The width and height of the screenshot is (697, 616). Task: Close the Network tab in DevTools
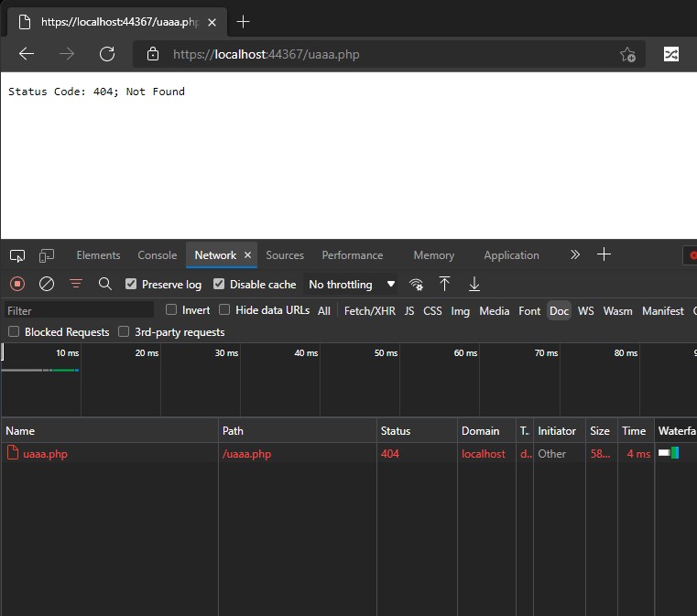(247, 255)
